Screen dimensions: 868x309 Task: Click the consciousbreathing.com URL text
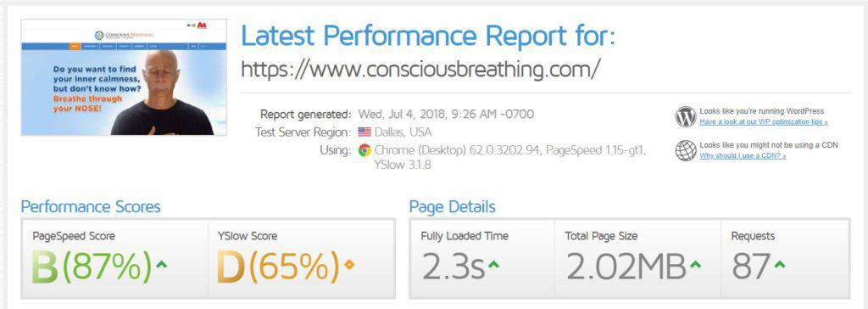pos(420,70)
